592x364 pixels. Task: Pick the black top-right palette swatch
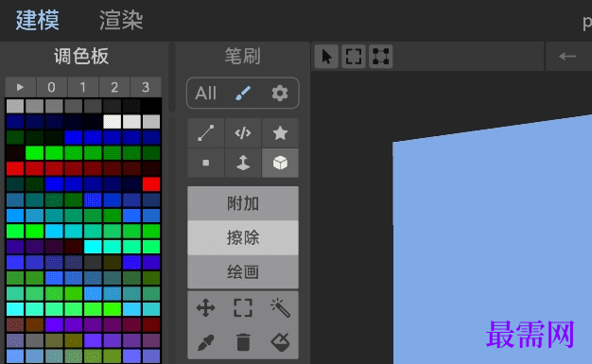pyautogui.click(x=151, y=106)
